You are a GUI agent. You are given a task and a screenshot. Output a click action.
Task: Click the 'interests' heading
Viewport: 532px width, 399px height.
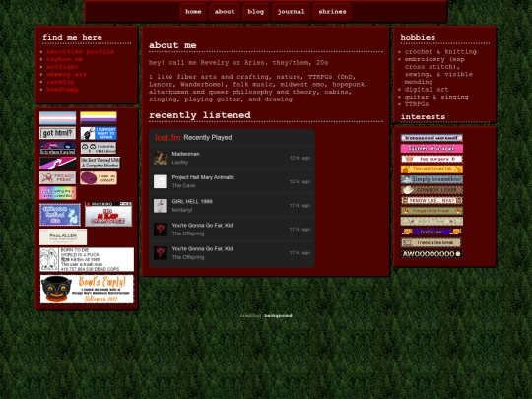(423, 116)
